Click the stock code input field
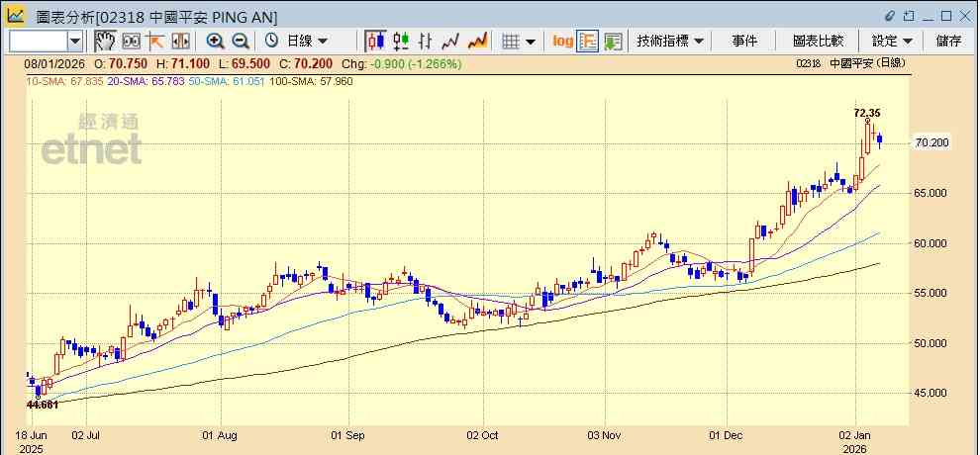This screenshot has width=980, height=455. [39, 42]
